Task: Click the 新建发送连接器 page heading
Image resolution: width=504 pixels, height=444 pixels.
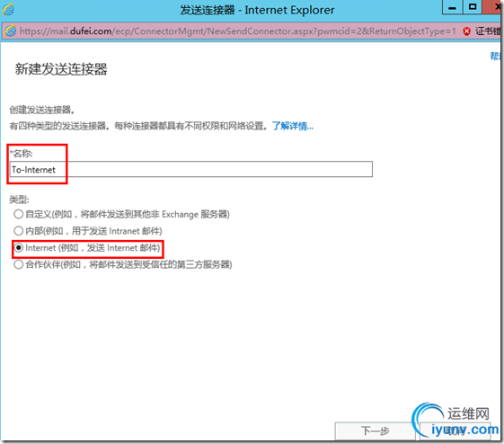Action: point(61,69)
